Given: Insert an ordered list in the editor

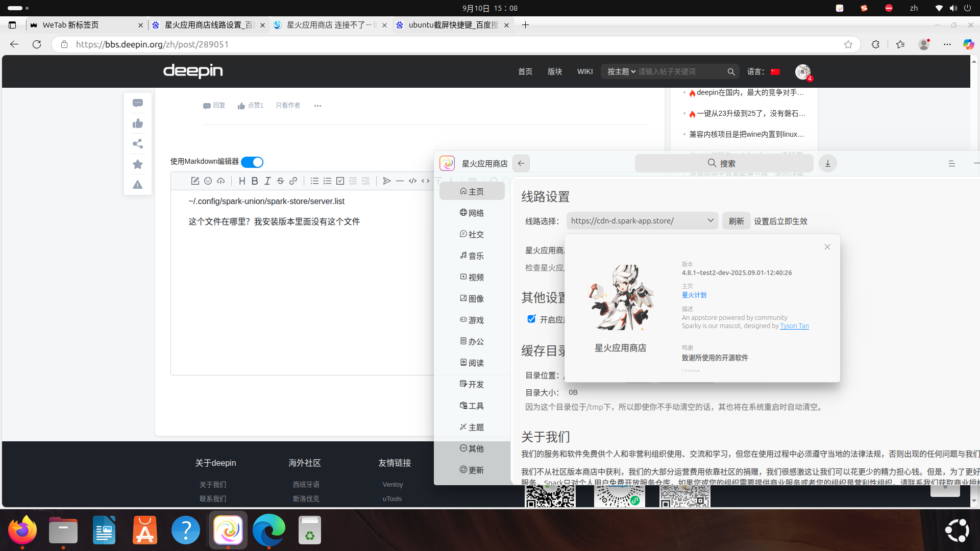Looking at the screenshot, I should click(x=327, y=181).
